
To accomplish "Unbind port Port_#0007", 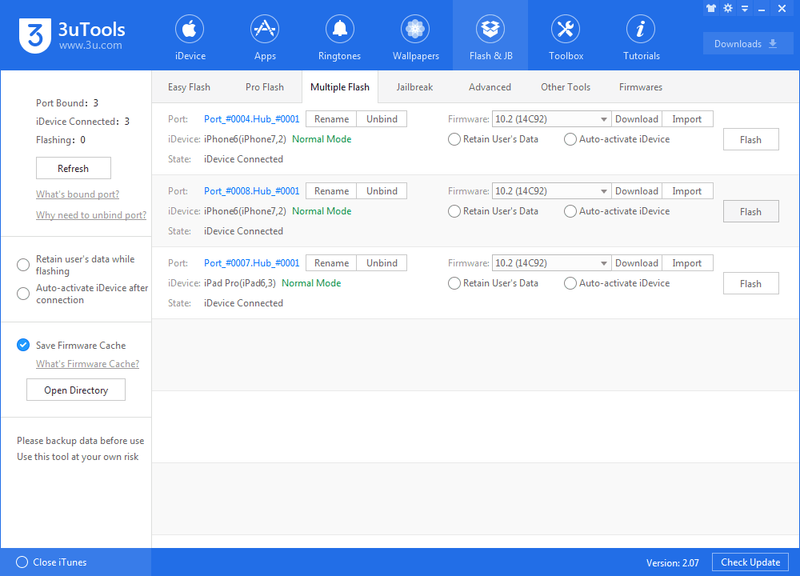I will click(382, 263).
